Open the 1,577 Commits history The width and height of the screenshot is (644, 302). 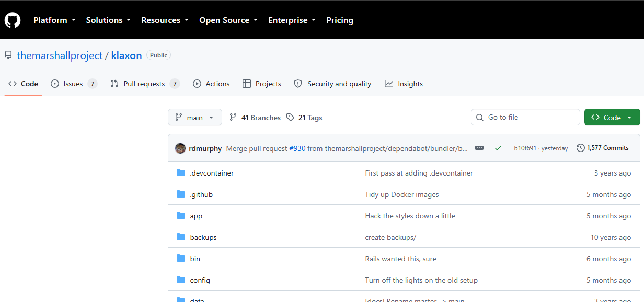point(603,148)
